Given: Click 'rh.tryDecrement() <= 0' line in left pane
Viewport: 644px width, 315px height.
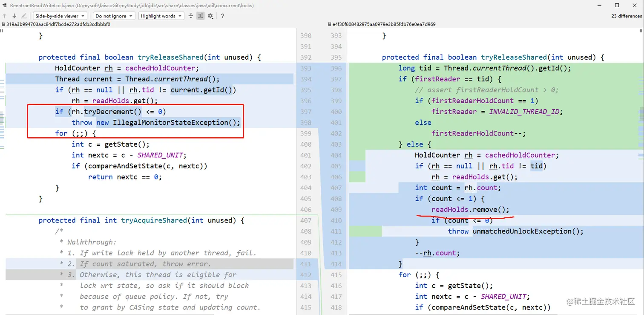Looking at the screenshot, I should [x=110, y=112].
